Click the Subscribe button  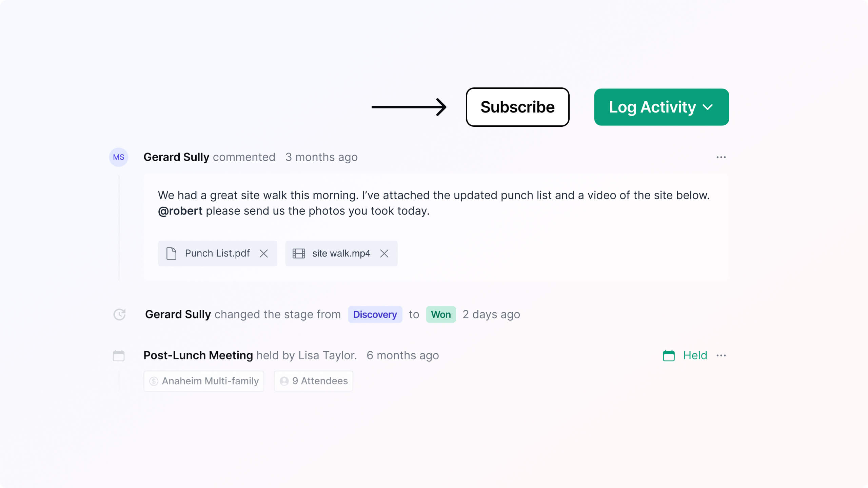pos(517,107)
